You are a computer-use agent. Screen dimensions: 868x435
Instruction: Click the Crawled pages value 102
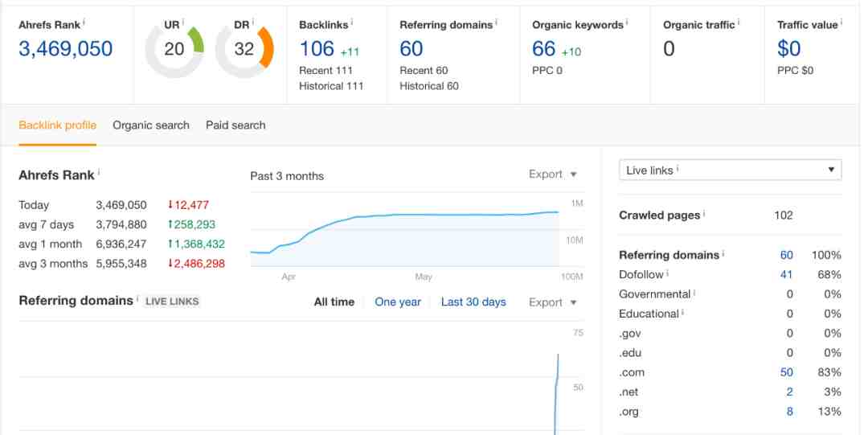click(784, 215)
